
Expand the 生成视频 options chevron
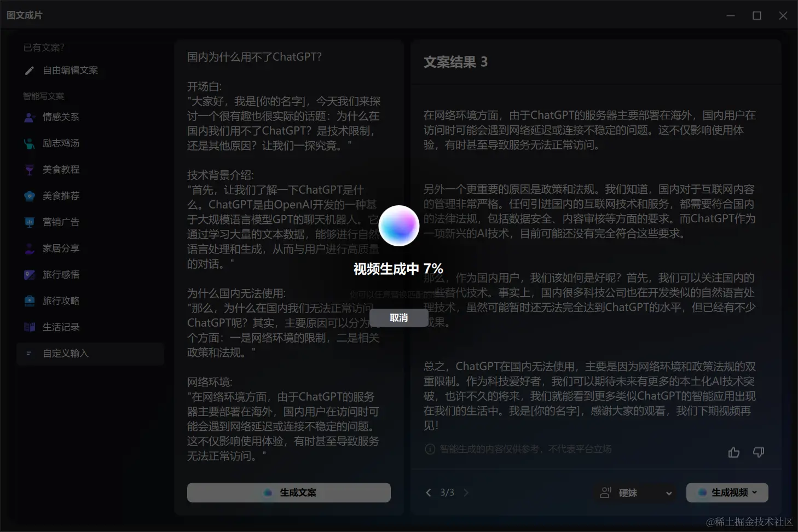[754, 493]
